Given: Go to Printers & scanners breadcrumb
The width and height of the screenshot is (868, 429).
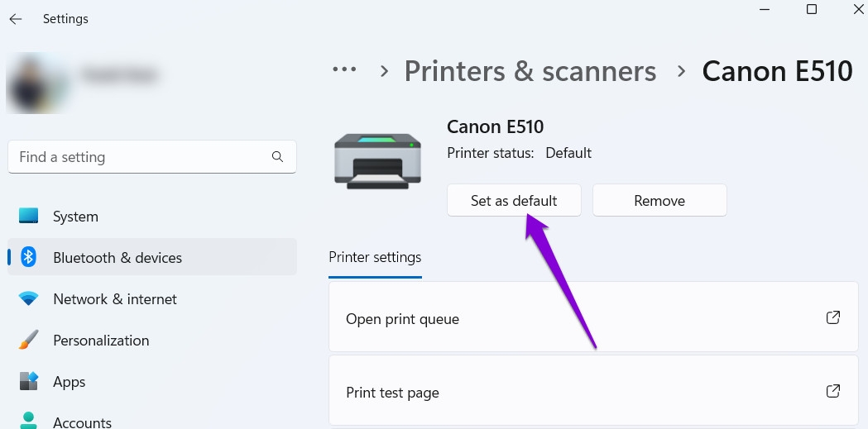Looking at the screenshot, I should point(530,71).
